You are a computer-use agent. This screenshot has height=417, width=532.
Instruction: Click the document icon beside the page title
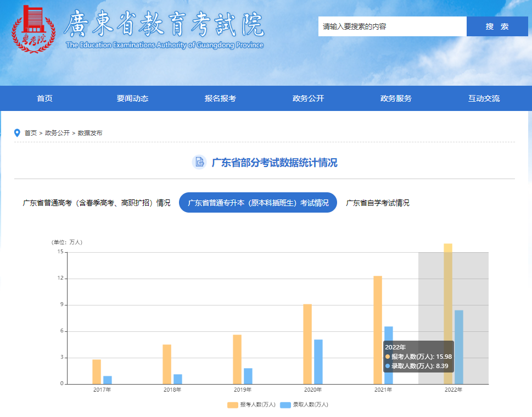pos(199,162)
